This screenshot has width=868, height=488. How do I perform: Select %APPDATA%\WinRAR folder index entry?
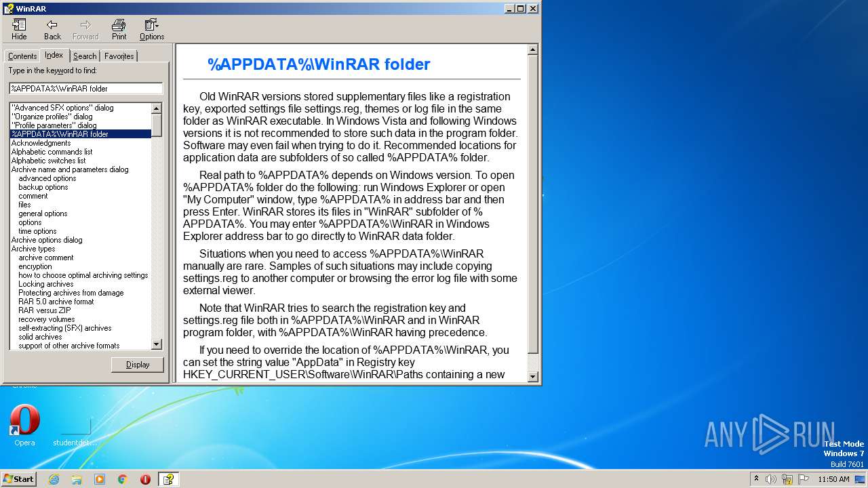pos(80,134)
